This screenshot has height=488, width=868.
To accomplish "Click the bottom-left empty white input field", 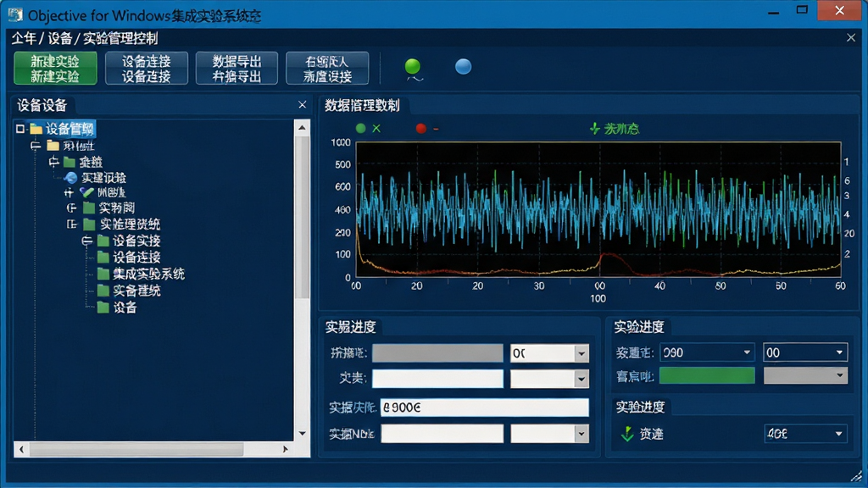I will [x=442, y=434].
